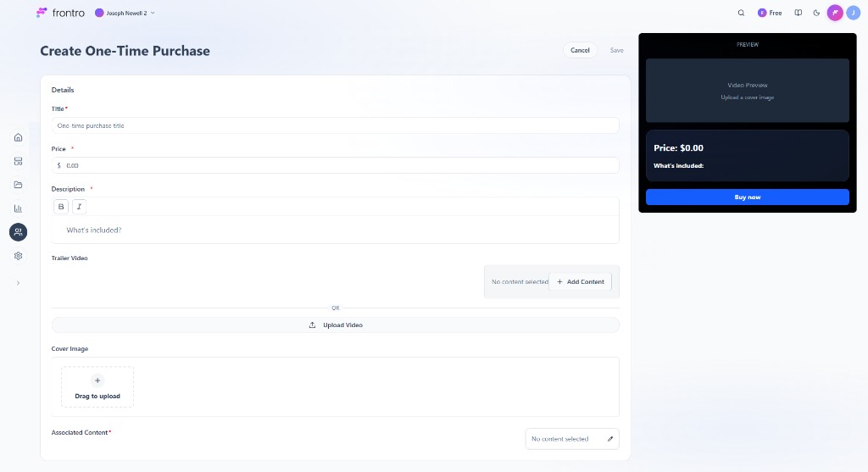868x472 pixels.
Task: Click the Cover Image label
Action: click(x=70, y=348)
